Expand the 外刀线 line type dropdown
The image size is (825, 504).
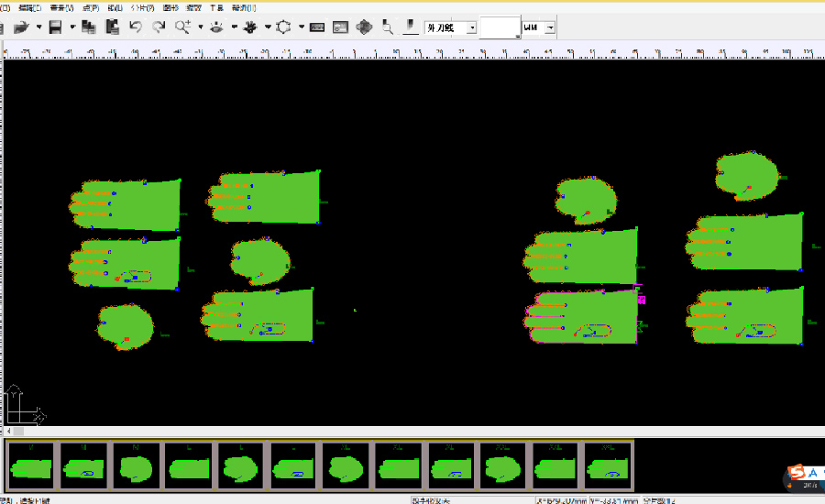472,28
